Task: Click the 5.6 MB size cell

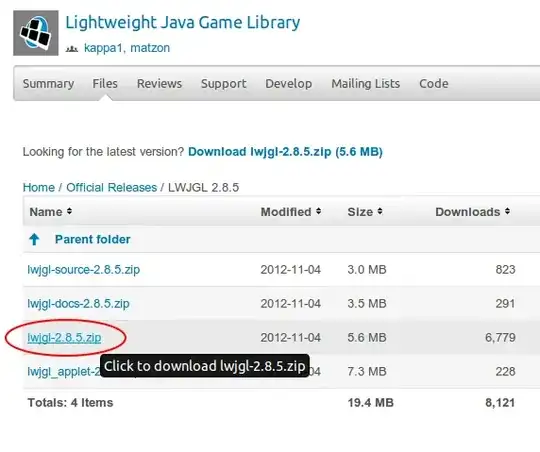Action: click(x=367, y=338)
